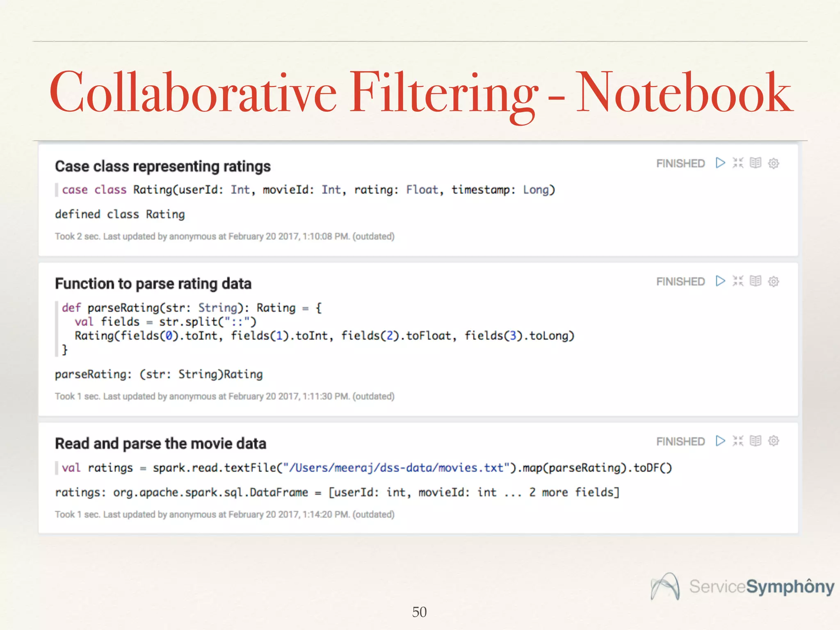Click the val ratings spark.read code line
Image resolution: width=840 pixels, height=630 pixels.
[366, 468]
